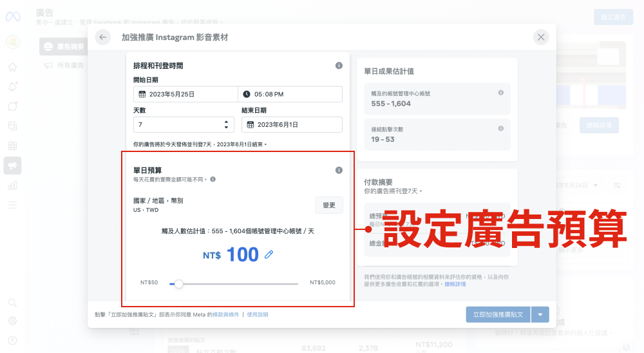
Task: Click the days stepper arrows
Action: coord(226,124)
